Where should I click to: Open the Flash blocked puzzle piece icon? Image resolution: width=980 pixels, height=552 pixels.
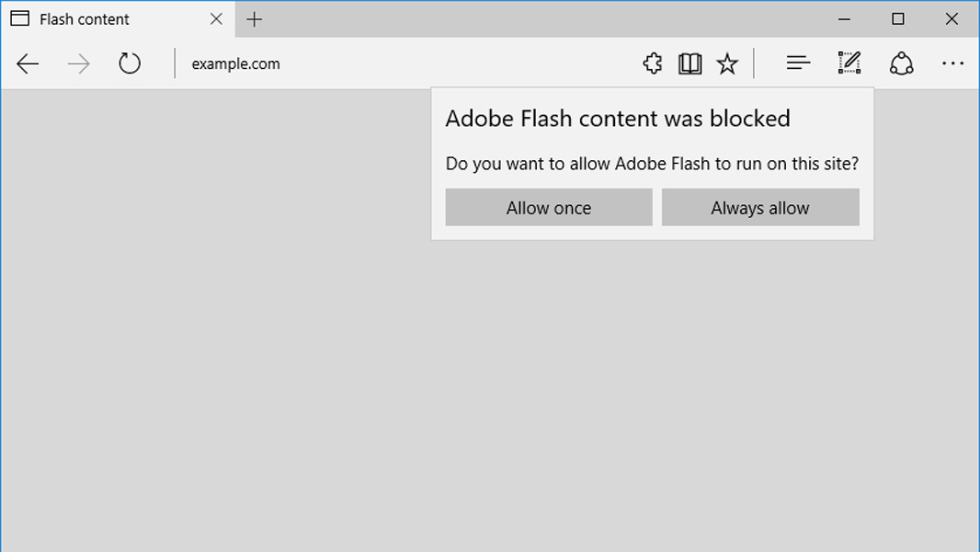tap(653, 63)
